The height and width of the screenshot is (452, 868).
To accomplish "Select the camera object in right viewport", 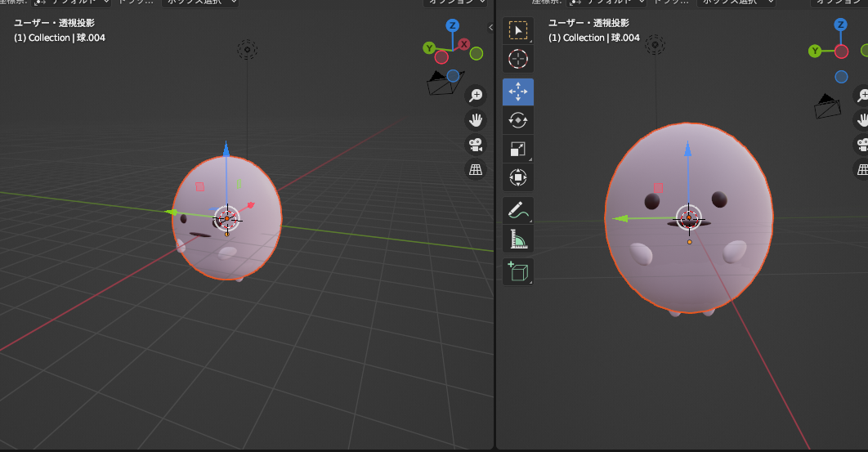I will [x=828, y=106].
